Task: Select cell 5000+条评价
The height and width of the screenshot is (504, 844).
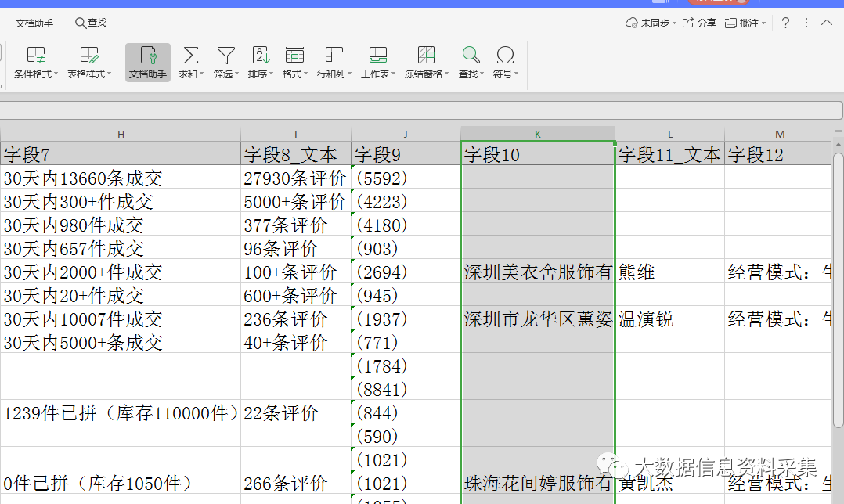Action: coord(295,201)
